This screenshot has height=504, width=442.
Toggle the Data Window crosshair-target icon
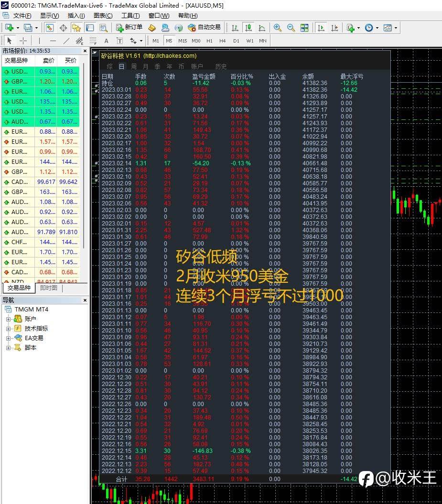64,28
